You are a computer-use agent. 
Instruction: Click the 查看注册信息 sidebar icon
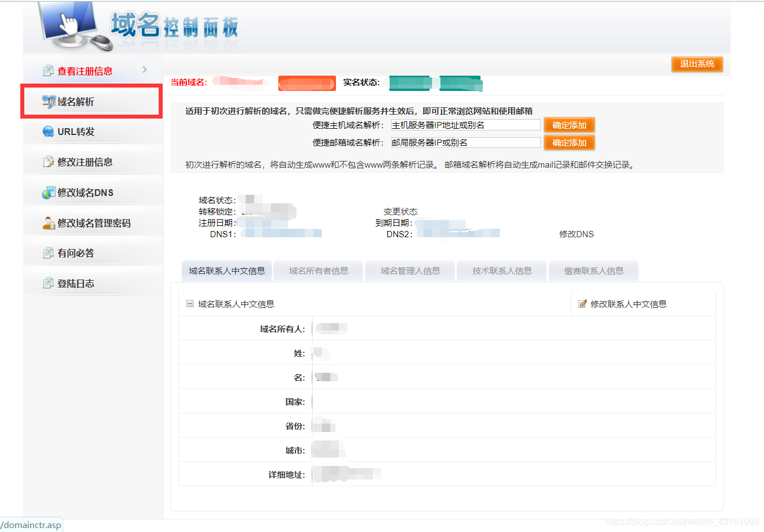50,71
